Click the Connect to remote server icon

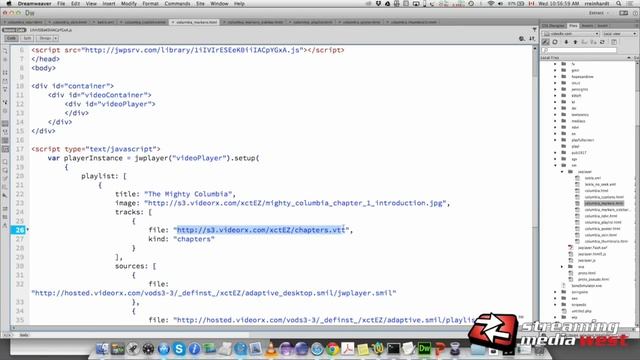(546, 42)
